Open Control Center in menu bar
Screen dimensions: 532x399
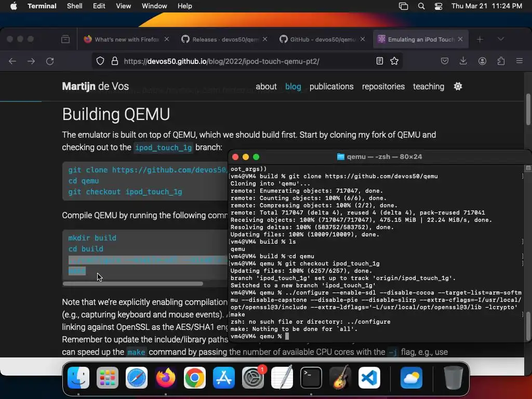[438, 6]
